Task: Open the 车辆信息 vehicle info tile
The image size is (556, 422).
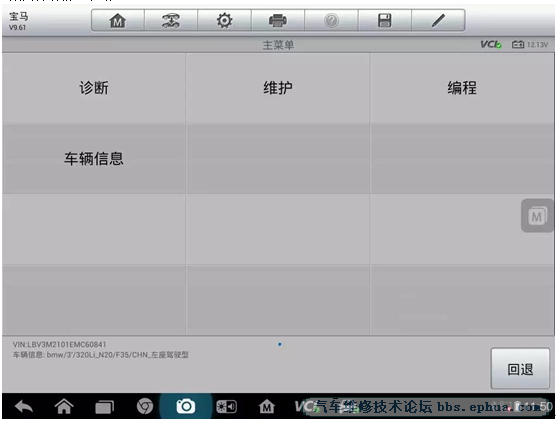Action: pyautogui.click(x=94, y=159)
